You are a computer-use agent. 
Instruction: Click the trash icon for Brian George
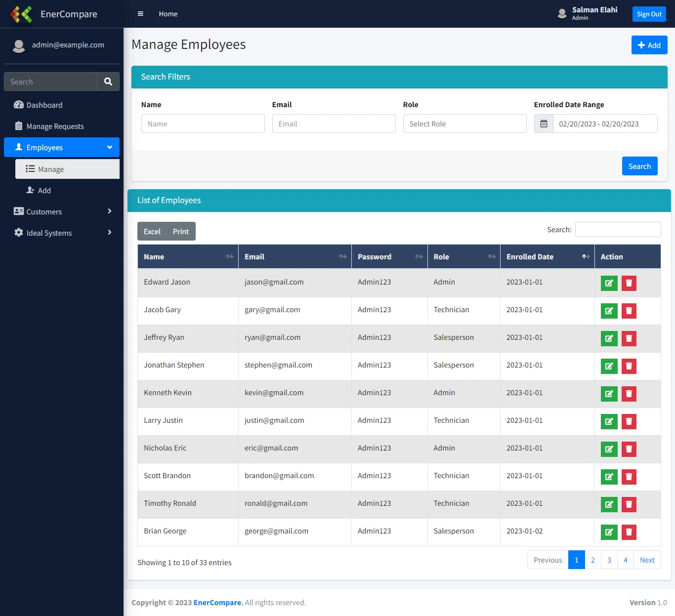[x=629, y=532]
